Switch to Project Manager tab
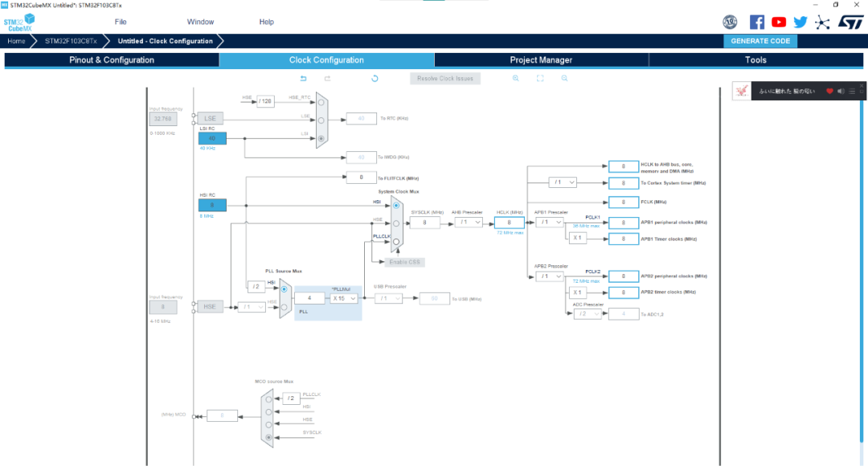 click(x=541, y=59)
